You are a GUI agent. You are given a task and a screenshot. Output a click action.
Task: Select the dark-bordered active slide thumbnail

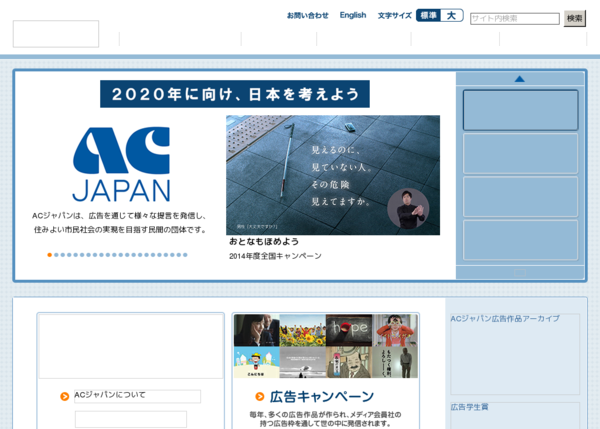(520, 110)
